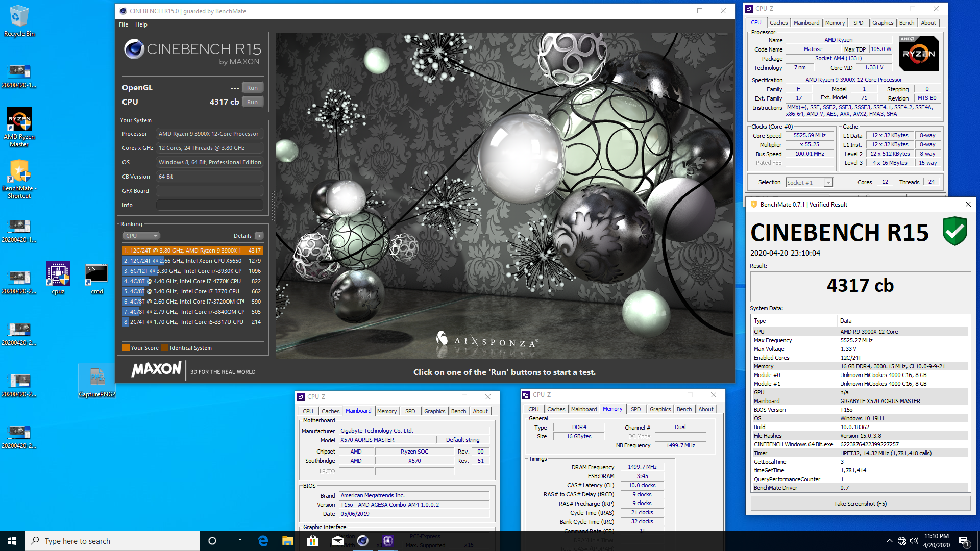This screenshot has height=551, width=980.
Task: Select ranking row AMD Ryzen 9 3900X 4317
Action: pos(192,251)
